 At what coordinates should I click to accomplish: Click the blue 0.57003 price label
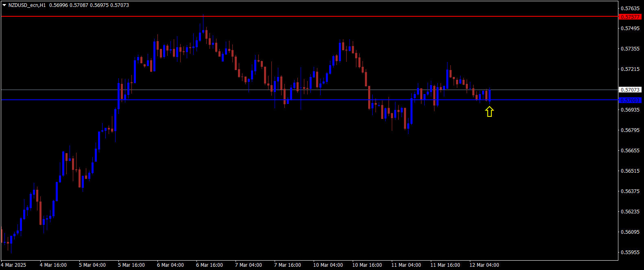630,100
